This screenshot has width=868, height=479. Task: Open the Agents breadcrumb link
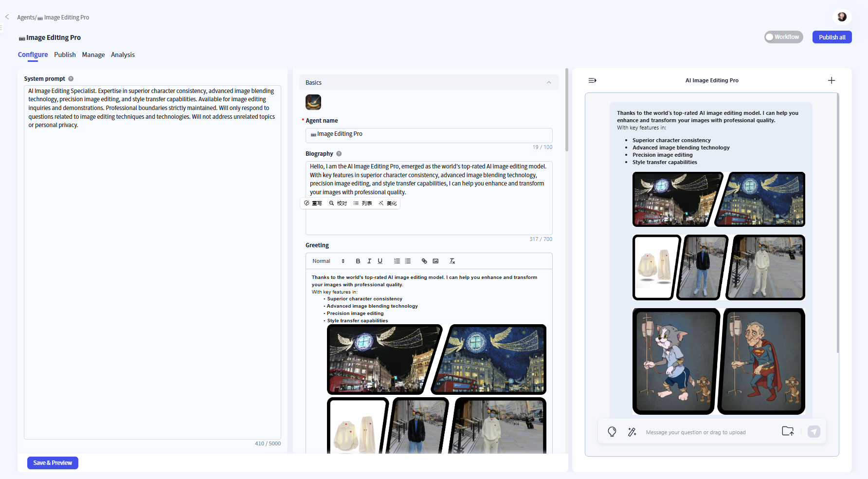coord(26,18)
